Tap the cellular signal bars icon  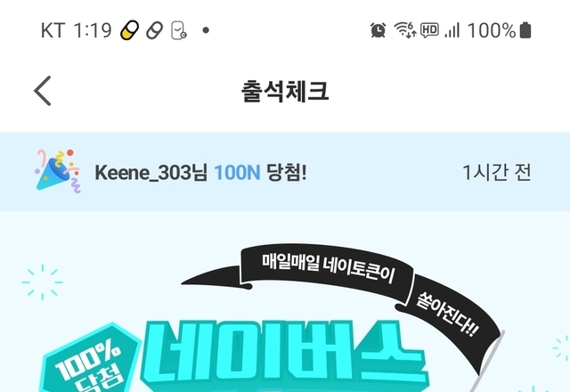click(452, 30)
